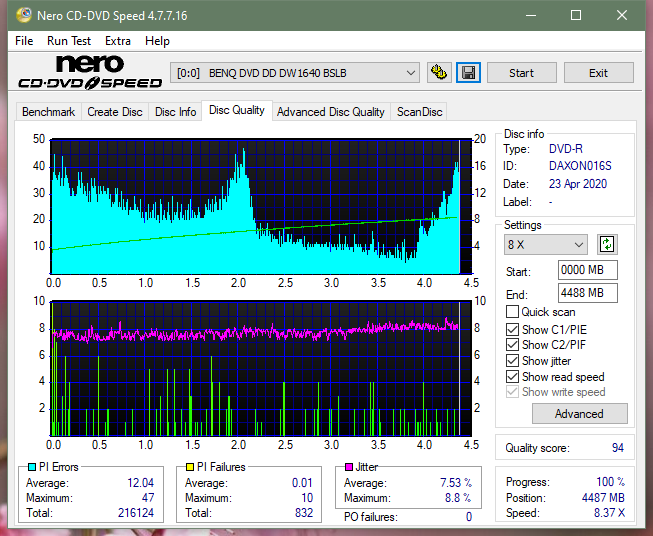Toggle the Show read speed checkbox
Screen dimensions: 653x536
[512, 376]
